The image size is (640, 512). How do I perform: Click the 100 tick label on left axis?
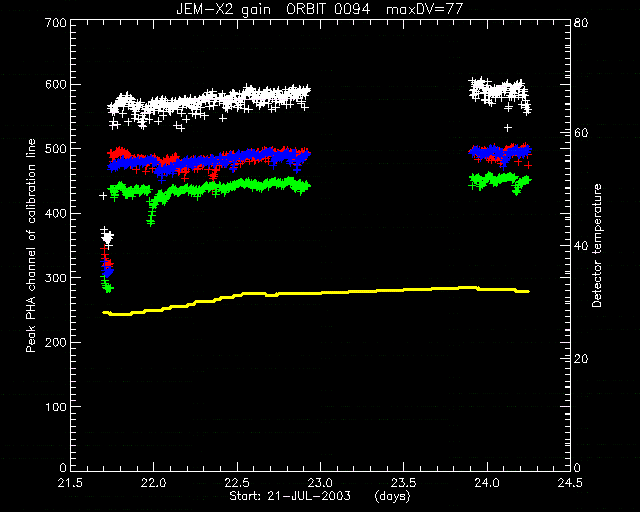[55, 407]
